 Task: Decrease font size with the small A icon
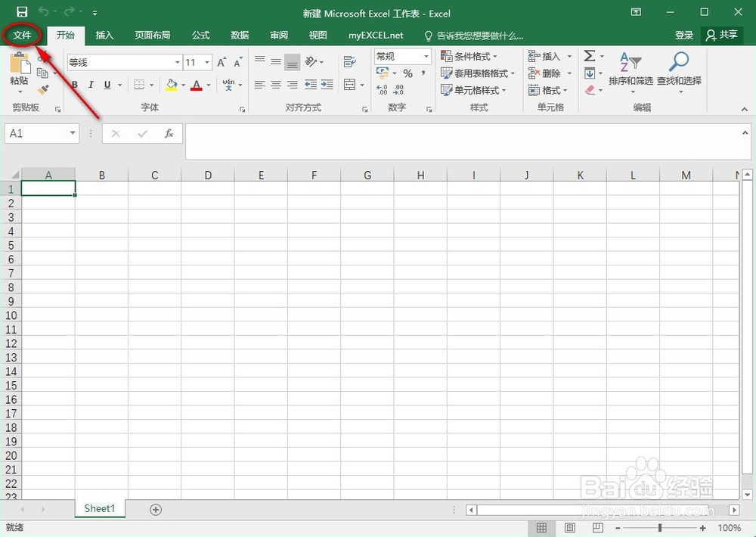point(237,62)
